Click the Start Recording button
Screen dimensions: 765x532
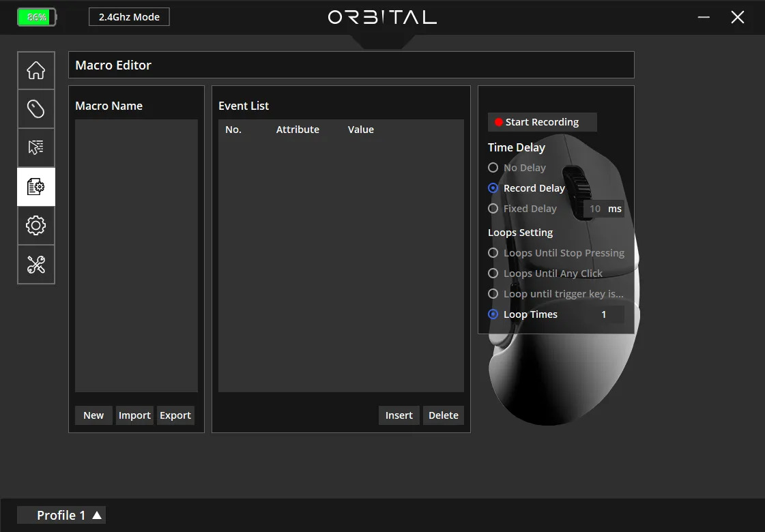tap(542, 121)
